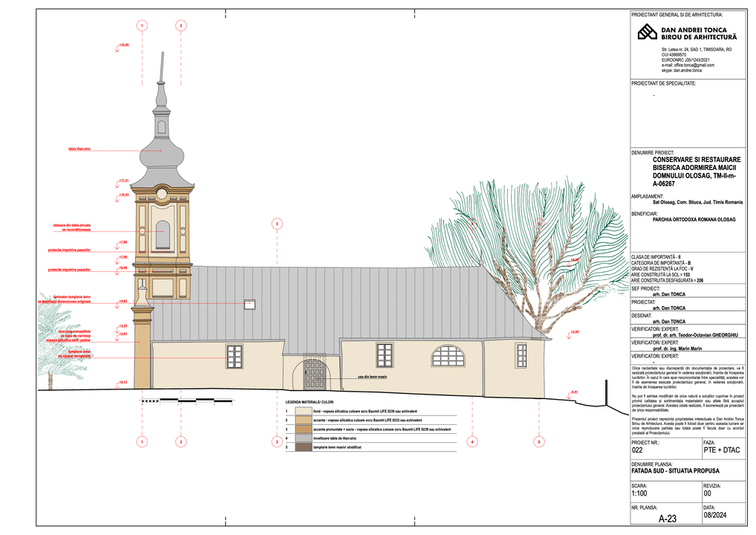756x535 pixels.
Task: Click axis marker 5 at bottom
Action: click(x=538, y=441)
